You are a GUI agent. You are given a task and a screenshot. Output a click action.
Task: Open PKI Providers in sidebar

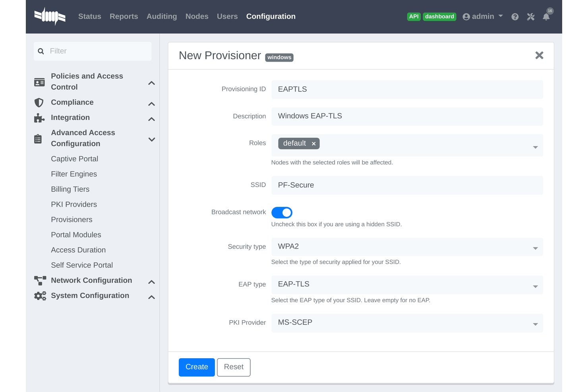(x=74, y=205)
